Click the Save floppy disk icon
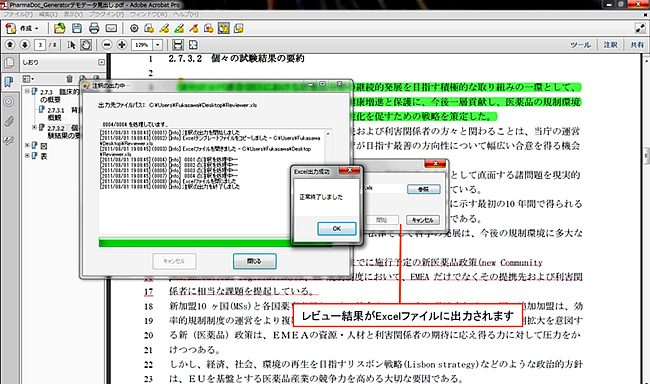 (77, 28)
